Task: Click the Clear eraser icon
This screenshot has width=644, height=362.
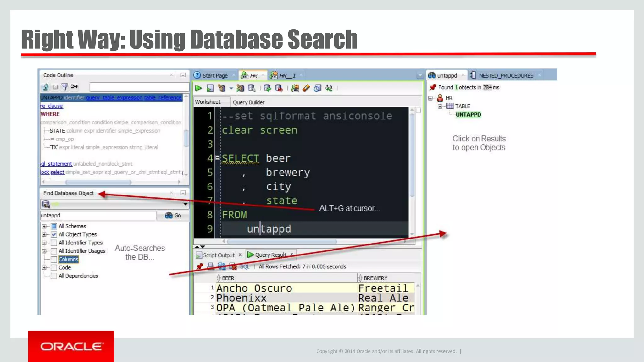Action: tap(306, 88)
